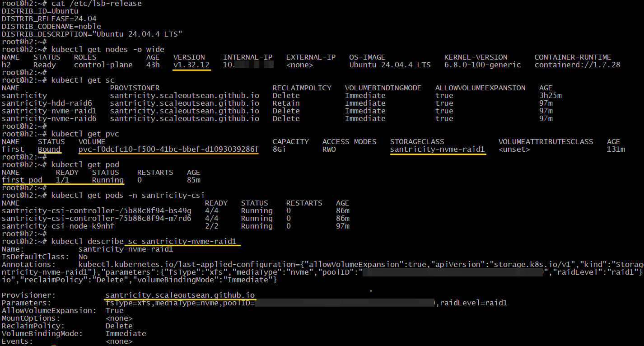Image resolution: width=644 pixels, height=346 pixels.
Task: Click the 'kubectl describe sc santricity-nvme-raid1' command
Action: 144,242
